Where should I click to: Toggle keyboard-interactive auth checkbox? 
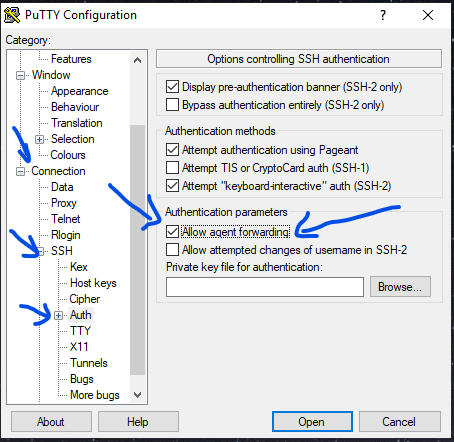[172, 186]
